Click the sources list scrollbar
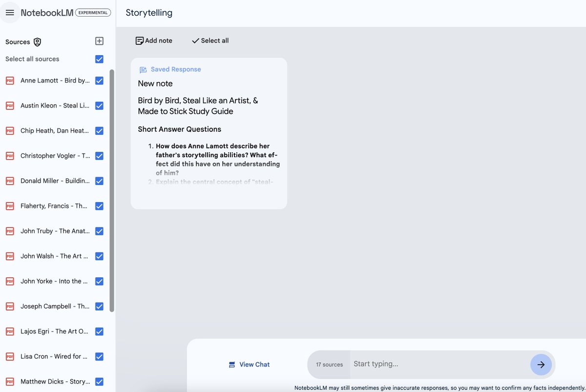The image size is (586, 392). tap(112, 190)
